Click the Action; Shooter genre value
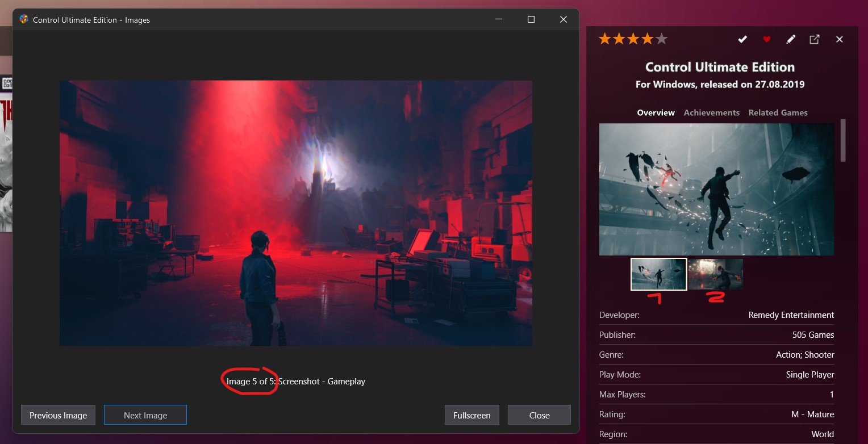This screenshot has height=444, width=868. tap(805, 355)
